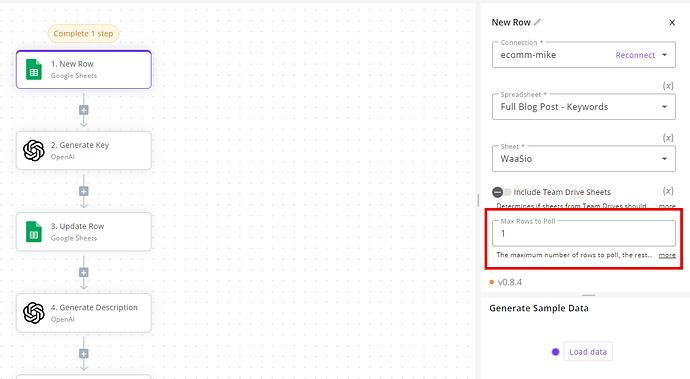690x379 pixels.
Task: Click the Reconnect link
Action: pyautogui.click(x=635, y=55)
